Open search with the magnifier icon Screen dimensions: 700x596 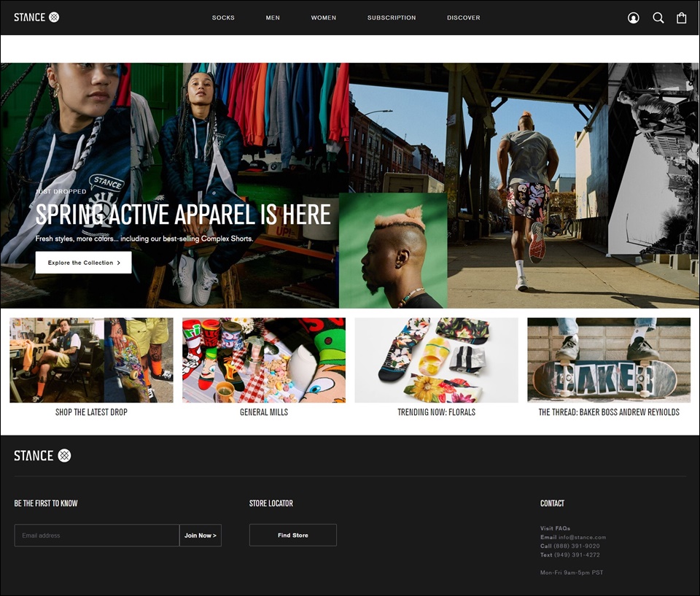(658, 18)
